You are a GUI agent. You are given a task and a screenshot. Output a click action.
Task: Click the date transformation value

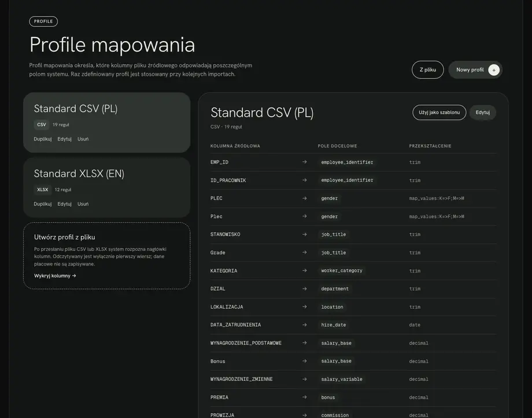click(415, 325)
